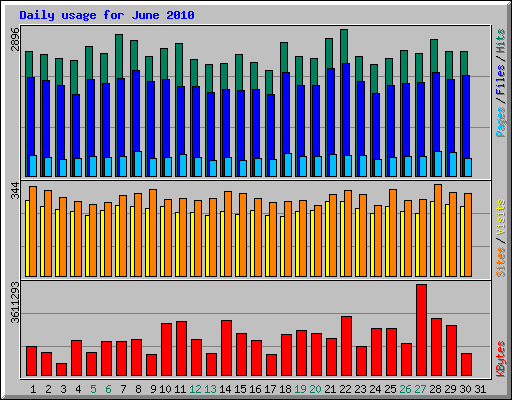
Task: Click day label 15 on the x-axis
Action: point(240,389)
